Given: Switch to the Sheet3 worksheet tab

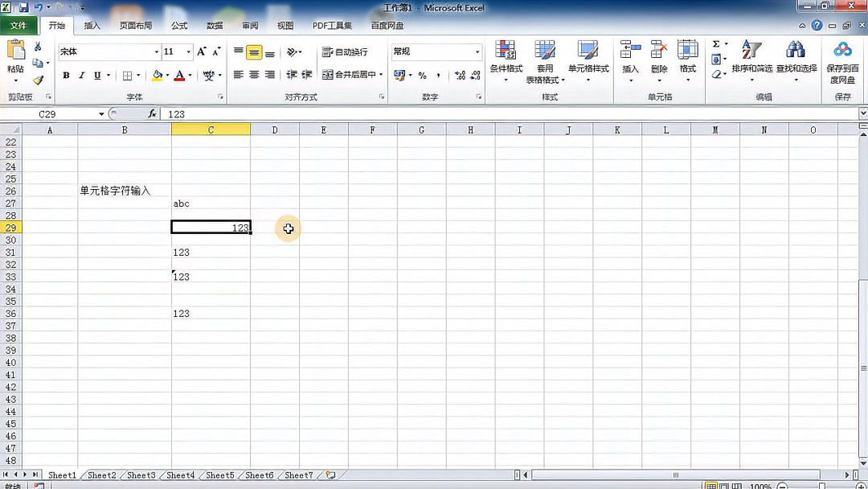Looking at the screenshot, I should [141, 475].
